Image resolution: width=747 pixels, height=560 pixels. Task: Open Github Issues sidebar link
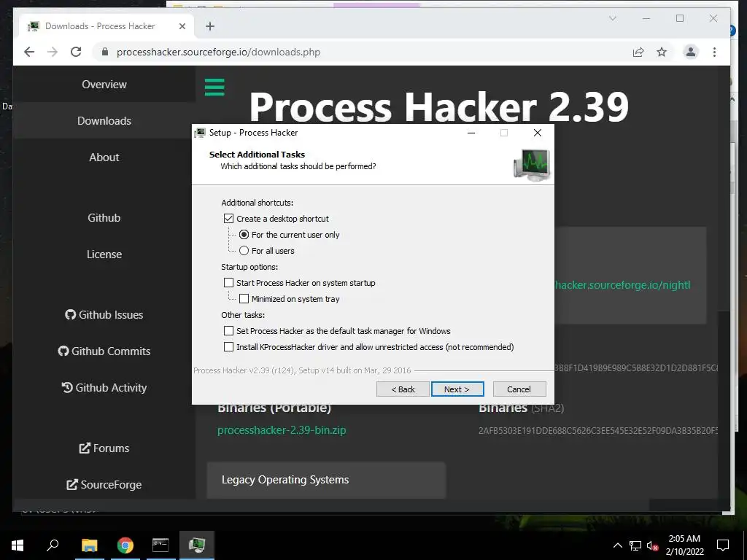[x=104, y=315]
